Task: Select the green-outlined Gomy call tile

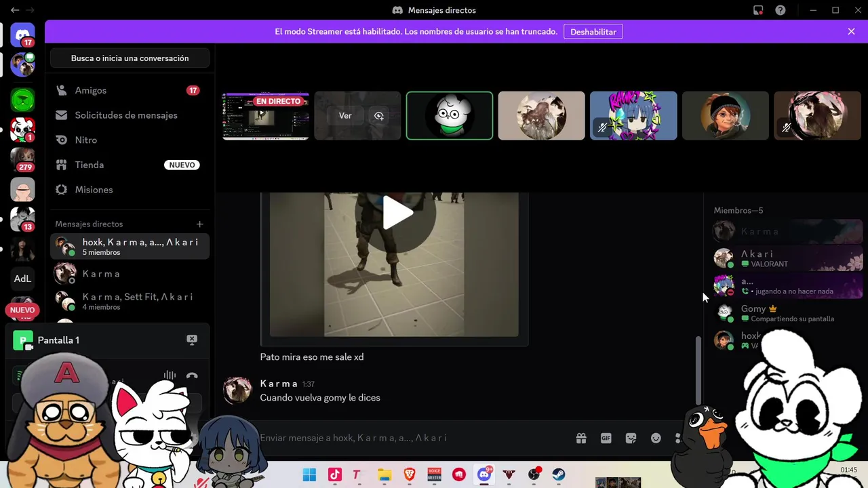Action: [450, 116]
